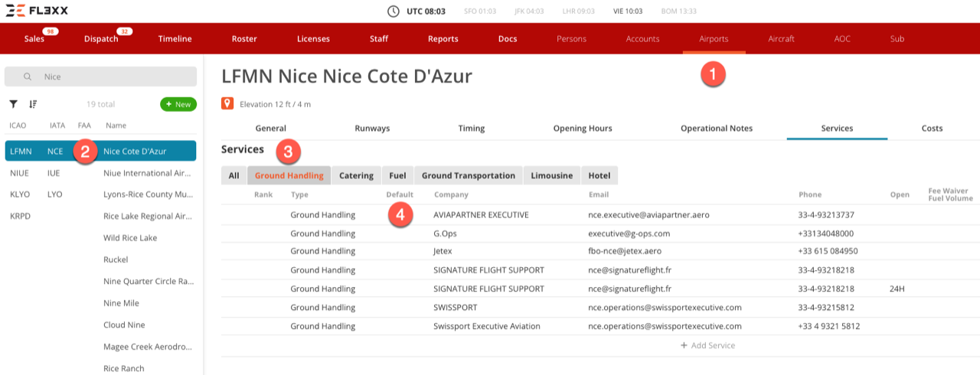980x375 pixels.
Task: Click the UTC clock icon
Action: point(394,11)
